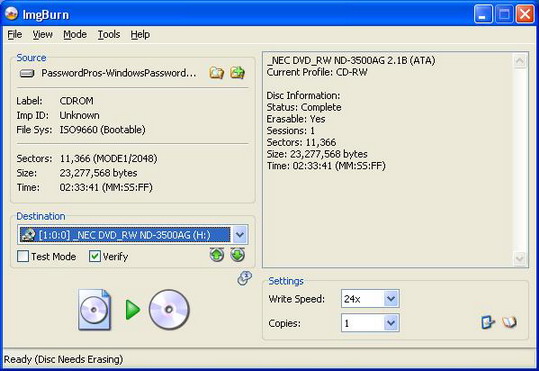Open the green-arrow source folder icon
539x371 pixels.
238,72
